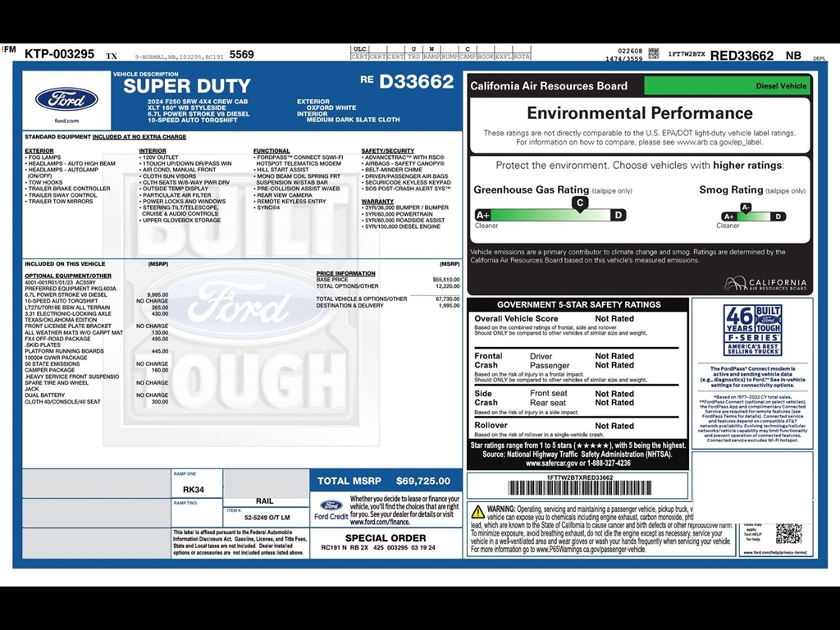Viewport: 840px width, 630px height.
Task: Click the CAMP cell in the header grid
Action: 468,56
